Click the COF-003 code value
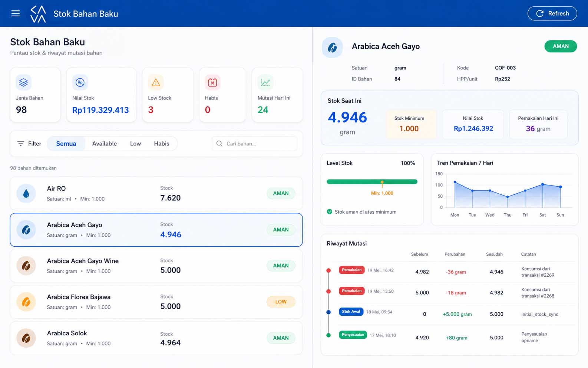588x368 pixels. [x=505, y=68]
